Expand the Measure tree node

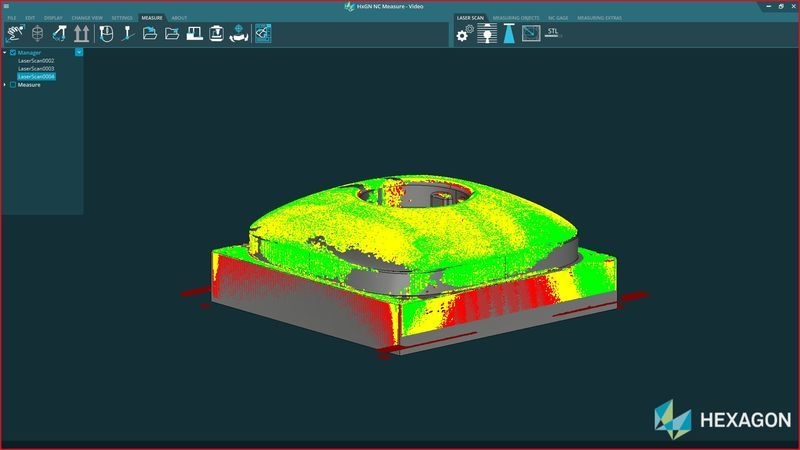pyautogui.click(x=5, y=85)
